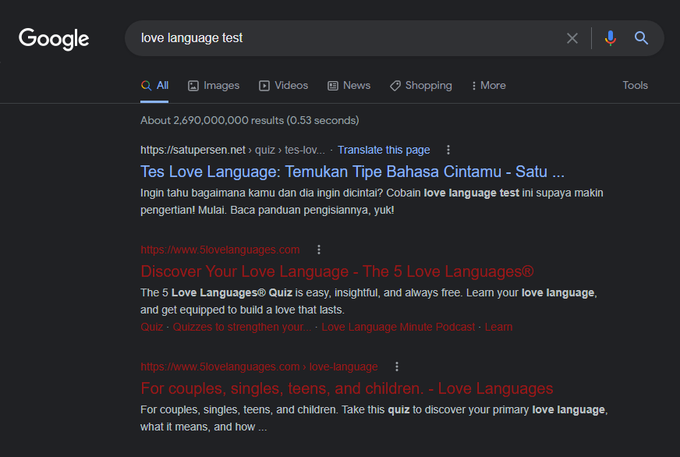Viewport: 680px width, 457px height.
Task: Click Translate this page link
Action: coord(384,150)
